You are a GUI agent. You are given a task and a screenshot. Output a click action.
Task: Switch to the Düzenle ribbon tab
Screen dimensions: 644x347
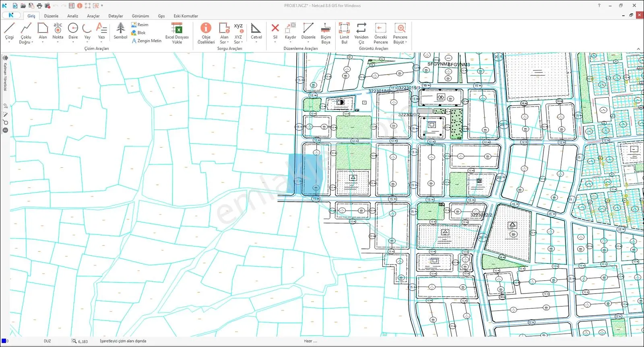coord(51,16)
